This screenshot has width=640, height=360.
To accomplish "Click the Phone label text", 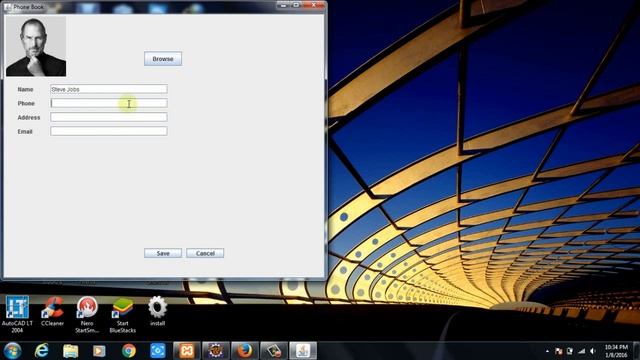I will (x=26, y=103).
